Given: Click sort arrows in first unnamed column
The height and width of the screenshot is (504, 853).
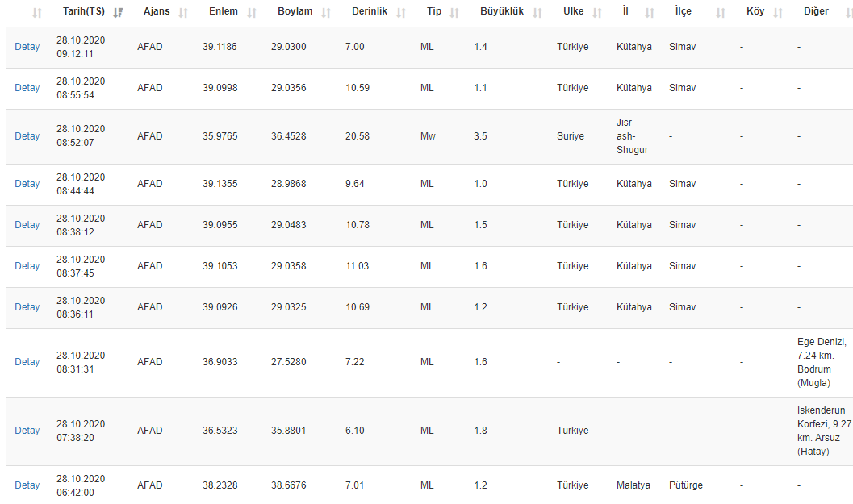Looking at the screenshot, I should click(36, 13).
